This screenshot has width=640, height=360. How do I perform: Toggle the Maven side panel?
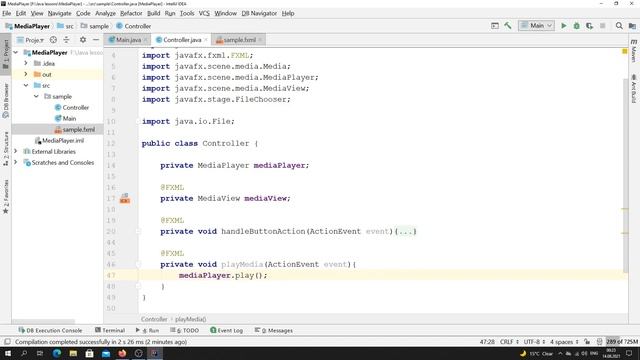click(x=633, y=51)
